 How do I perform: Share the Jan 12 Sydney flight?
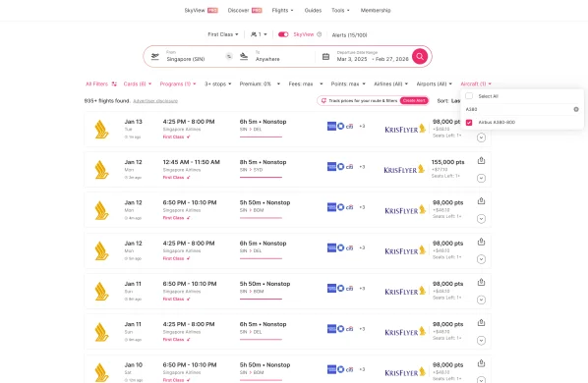pos(481,161)
